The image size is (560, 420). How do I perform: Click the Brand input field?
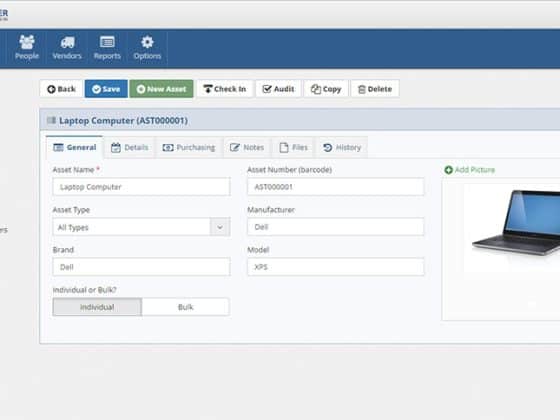(x=141, y=267)
